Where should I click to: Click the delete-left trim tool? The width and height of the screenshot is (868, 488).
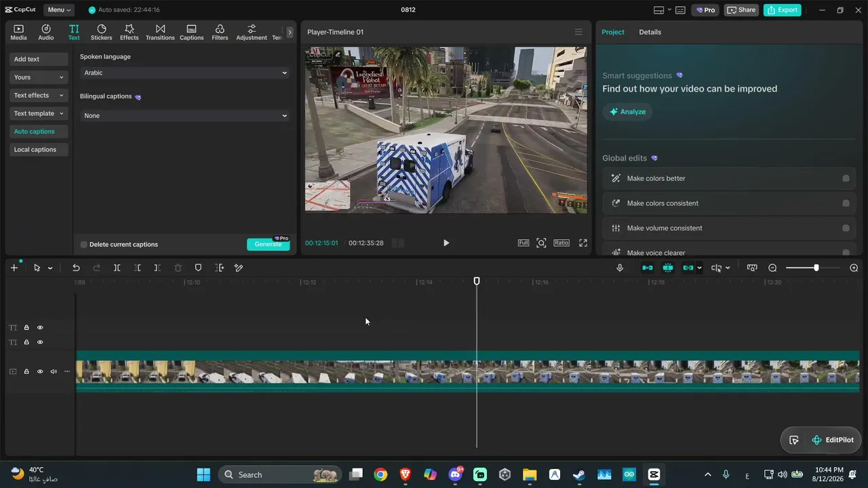click(137, 268)
